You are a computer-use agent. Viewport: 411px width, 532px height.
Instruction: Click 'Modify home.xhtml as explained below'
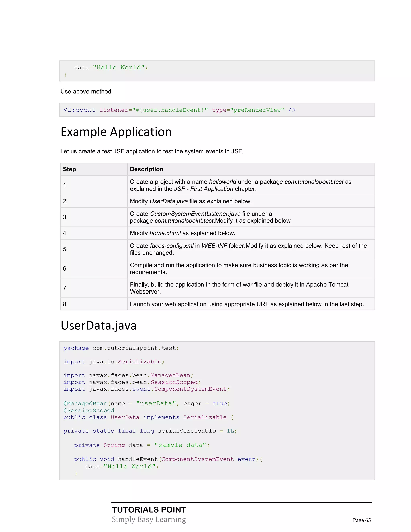pyautogui.click(x=182, y=233)
